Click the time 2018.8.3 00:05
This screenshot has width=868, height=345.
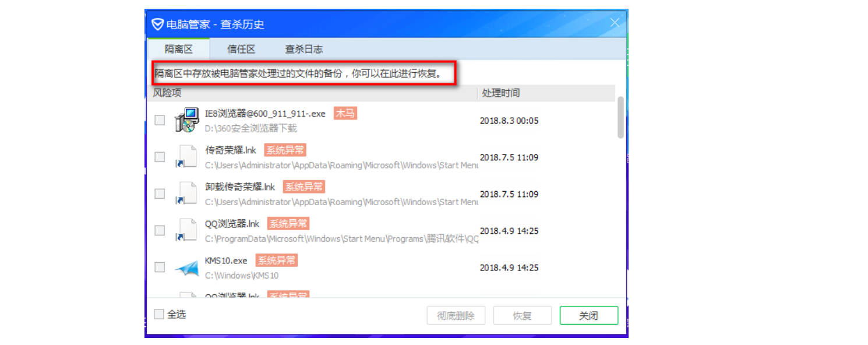pyautogui.click(x=509, y=121)
